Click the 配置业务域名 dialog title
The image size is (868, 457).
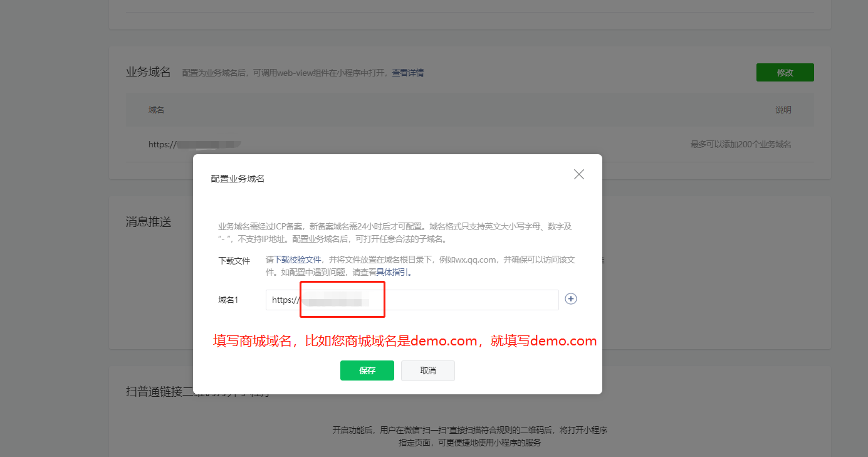tap(238, 179)
